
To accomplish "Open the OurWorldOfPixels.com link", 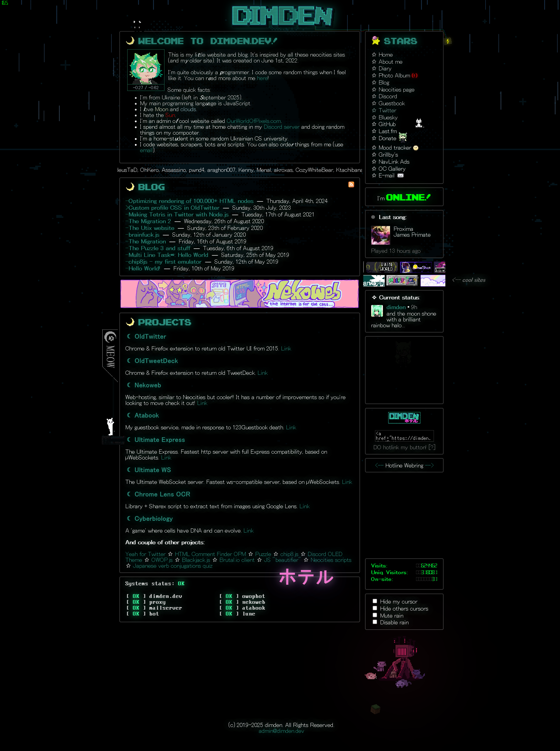I will pos(253,121).
